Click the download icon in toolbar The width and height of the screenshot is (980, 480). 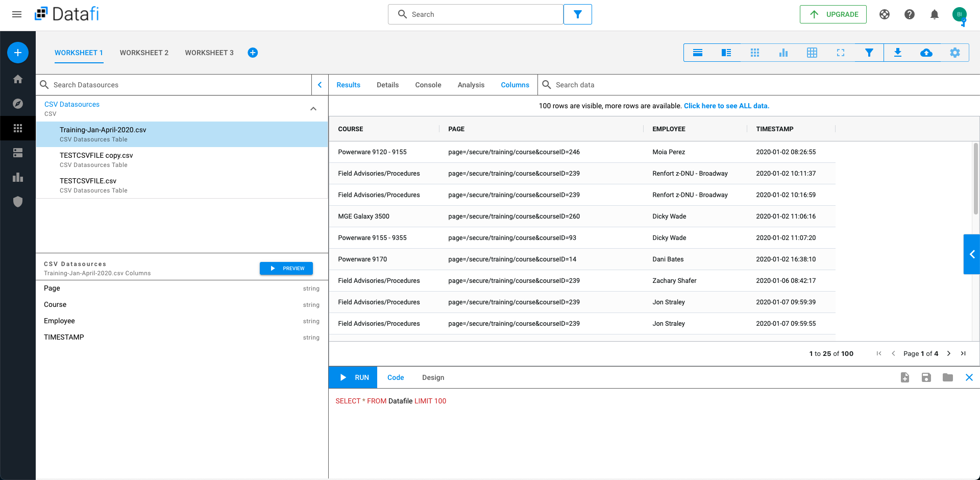(898, 53)
